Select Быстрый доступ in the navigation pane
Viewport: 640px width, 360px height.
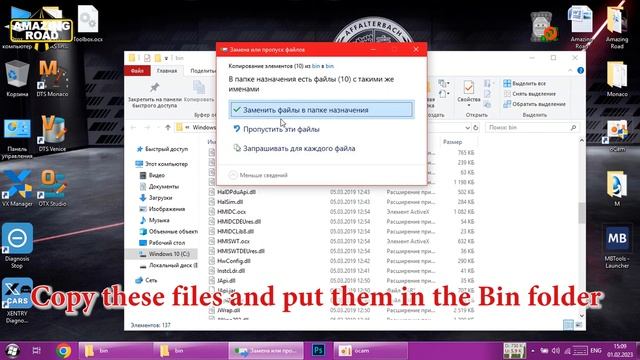(162, 149)
